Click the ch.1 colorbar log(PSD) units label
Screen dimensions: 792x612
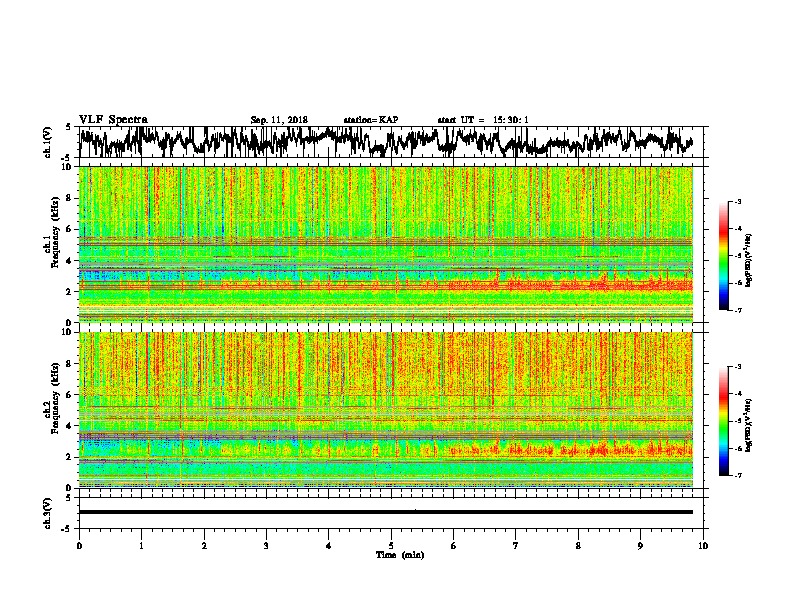pos(749,260)
